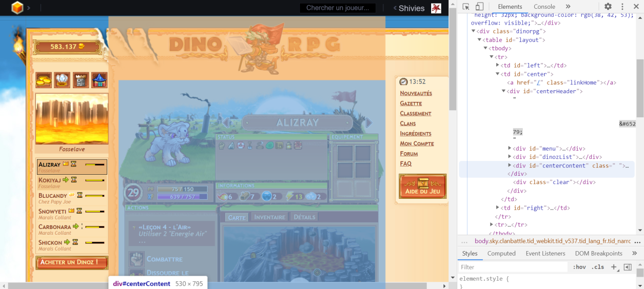Open the Forum link

pyautogui.click(x=408, y=154)
